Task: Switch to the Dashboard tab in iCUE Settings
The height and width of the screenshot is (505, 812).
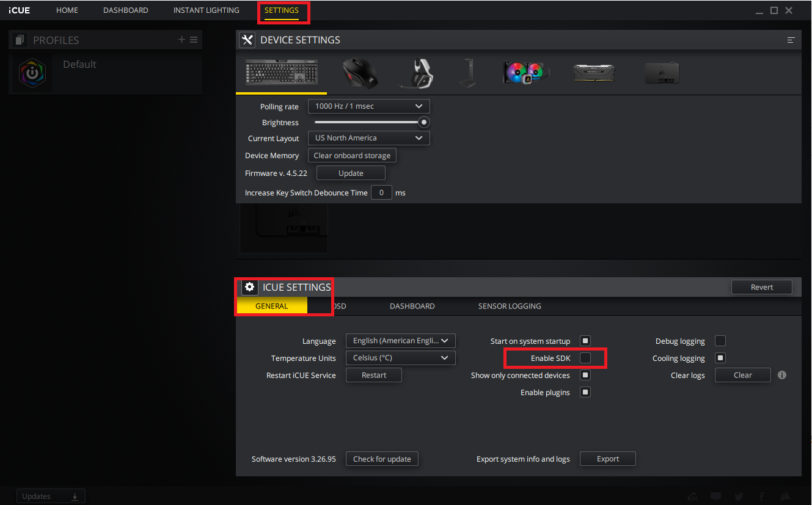Action: (x=412, y=306)
